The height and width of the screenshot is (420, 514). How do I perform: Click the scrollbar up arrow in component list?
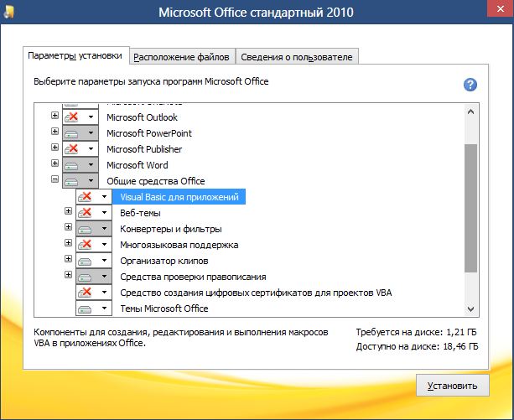[x=470, y=111]
